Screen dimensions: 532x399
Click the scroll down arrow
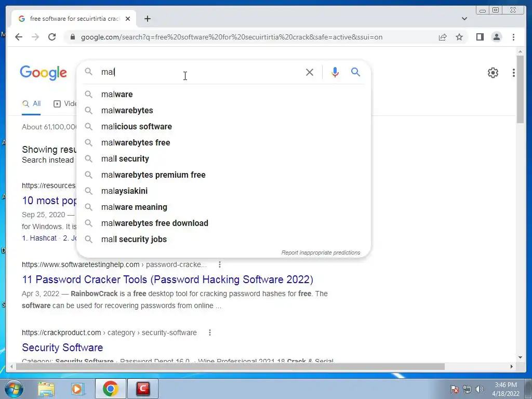(520, 357)
